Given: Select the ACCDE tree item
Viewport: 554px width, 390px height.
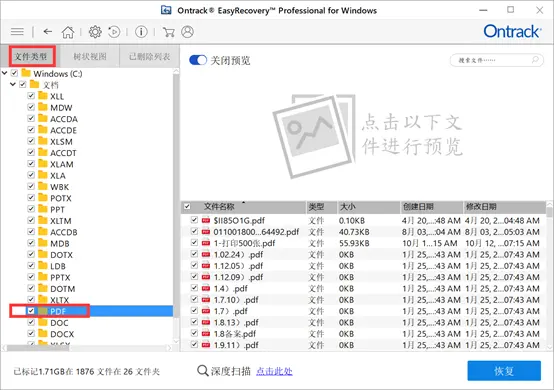Looking at the screenshot, I should [63, 130].
